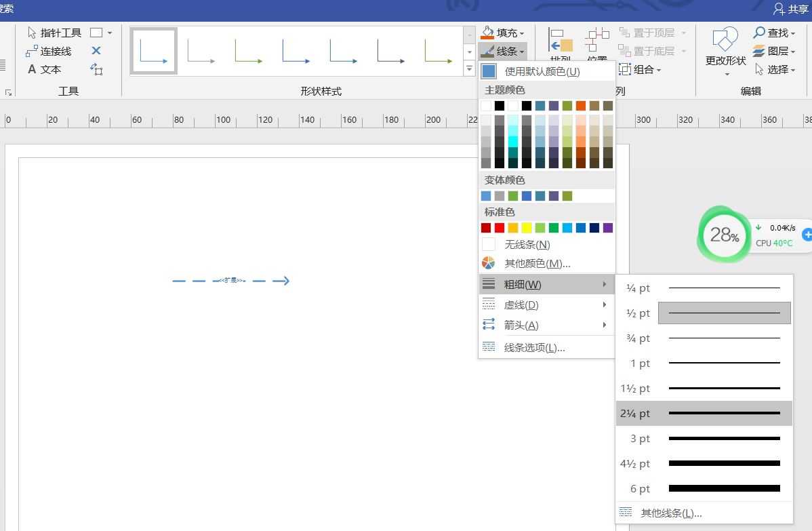Pick yellow standard color swatch
This screenshot has height=531, width=812.
527,228
